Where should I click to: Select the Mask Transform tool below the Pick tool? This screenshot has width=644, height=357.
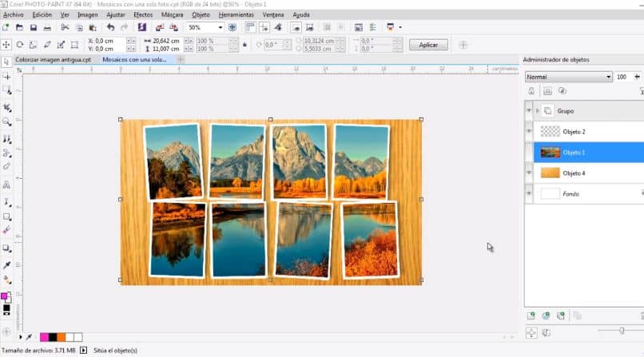[x=6, y=77]
